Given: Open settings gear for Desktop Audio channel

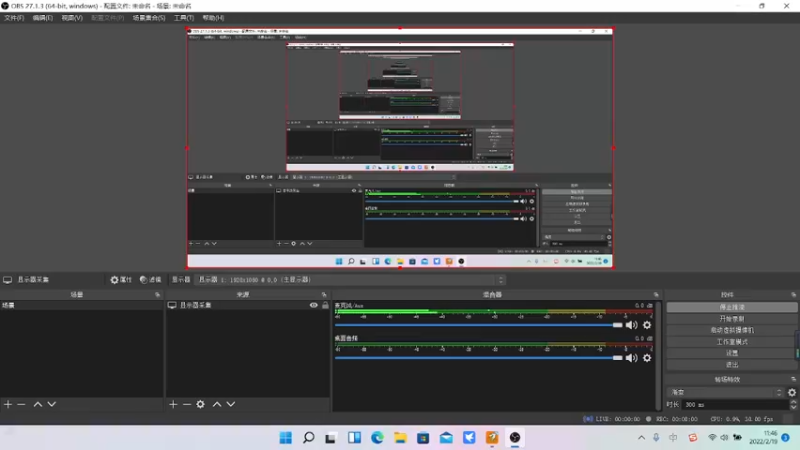Looking at the screenshot, I should (647, 358).
